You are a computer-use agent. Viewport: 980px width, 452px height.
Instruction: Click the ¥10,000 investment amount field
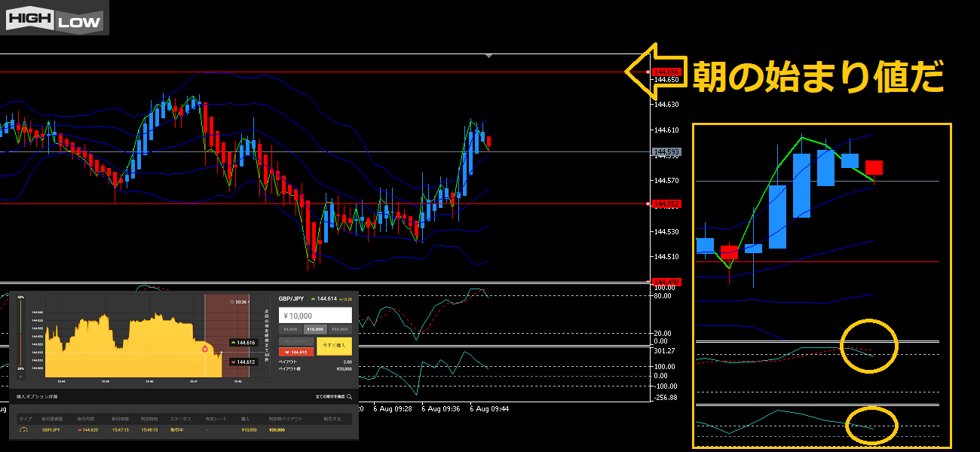(315, 315)
